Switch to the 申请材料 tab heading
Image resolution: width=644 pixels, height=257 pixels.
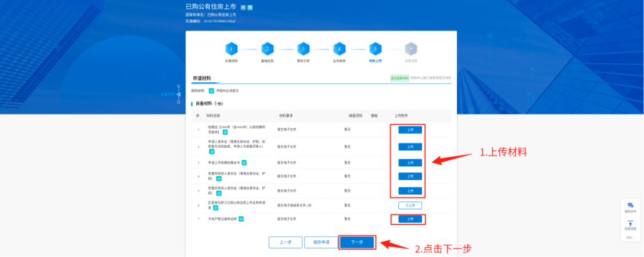(201, 78)
